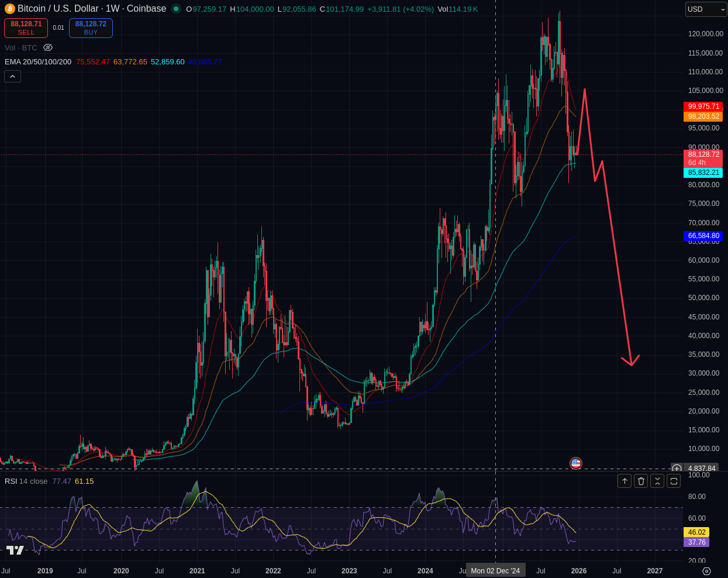Click the red 99,975.71 price label

coord(703,106)
